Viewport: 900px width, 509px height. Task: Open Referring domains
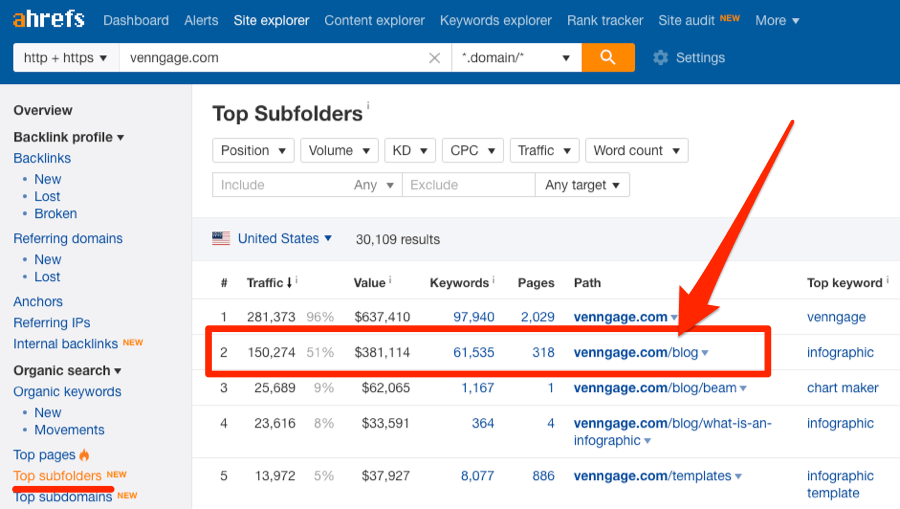coord(68,238)
